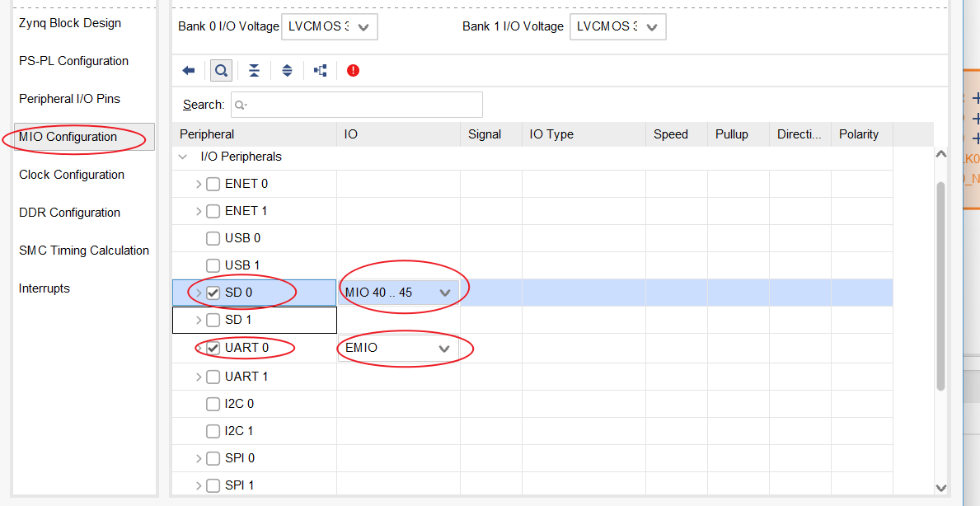
Task: Expand the SD 0 row
Action: (199, 293)
